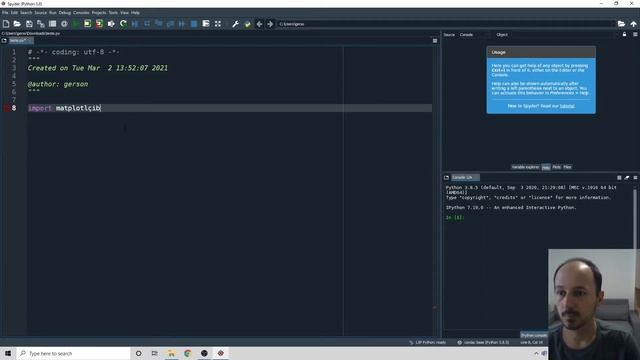Open the tutorial link in Usage box

pyautogui.click(x=567, y=106)
